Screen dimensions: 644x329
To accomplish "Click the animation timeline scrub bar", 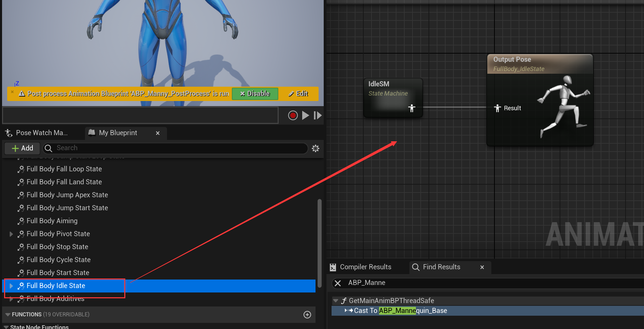I will click(x=140, y=115).
